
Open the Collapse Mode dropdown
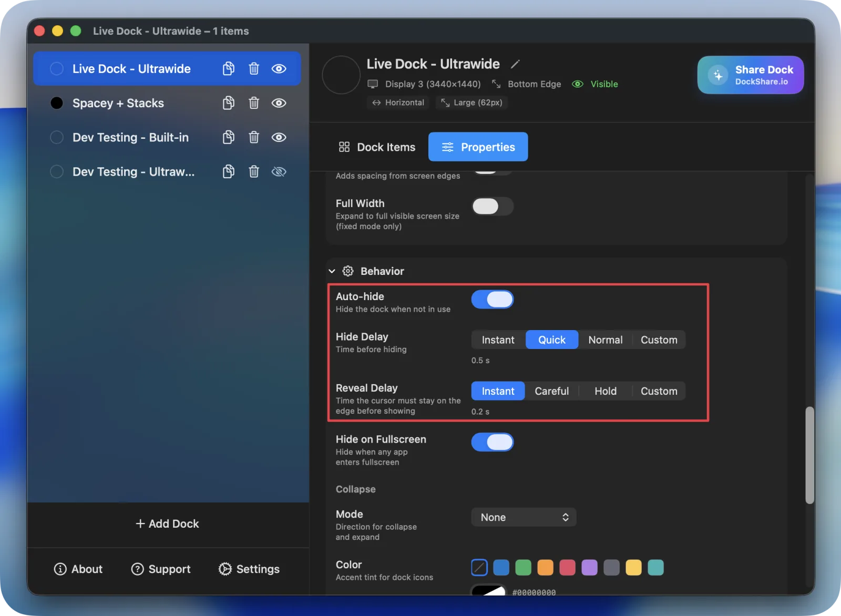coord(524,517)
